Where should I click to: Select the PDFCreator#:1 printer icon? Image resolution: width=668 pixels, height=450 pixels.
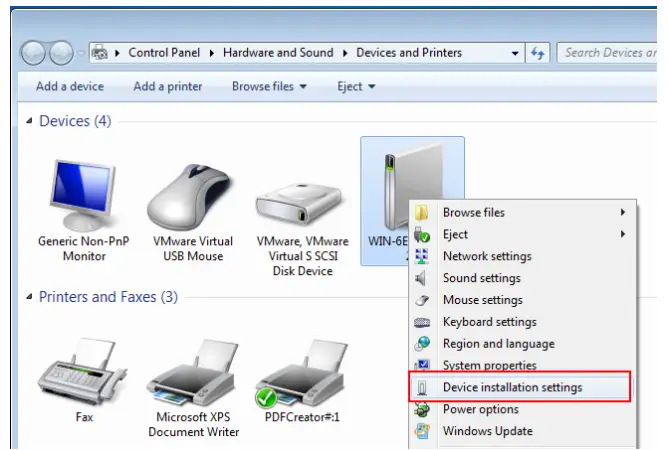[302, 372]
